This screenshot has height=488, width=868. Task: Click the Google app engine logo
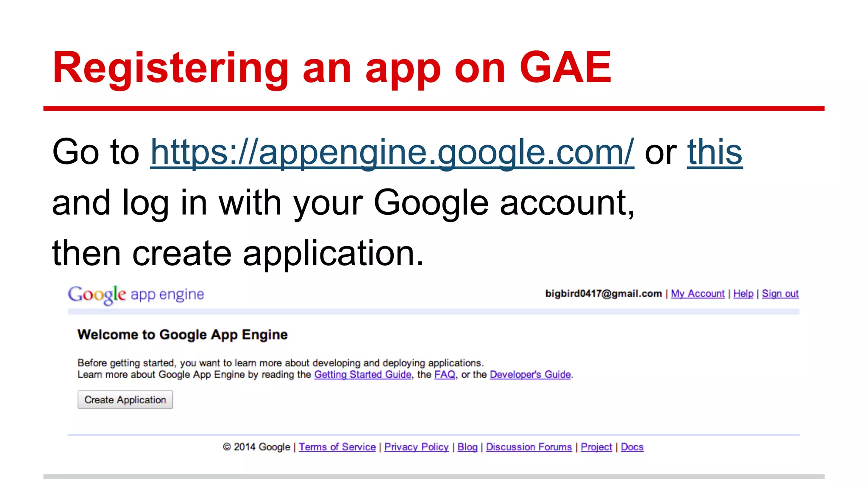tap(136, 294)
